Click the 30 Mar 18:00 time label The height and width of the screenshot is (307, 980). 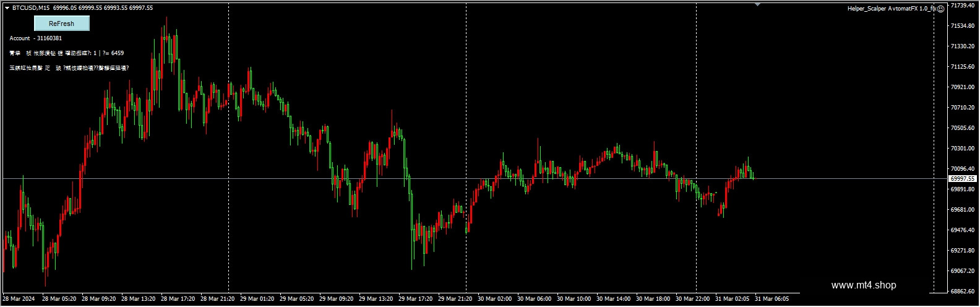click(x=653, y=298)
